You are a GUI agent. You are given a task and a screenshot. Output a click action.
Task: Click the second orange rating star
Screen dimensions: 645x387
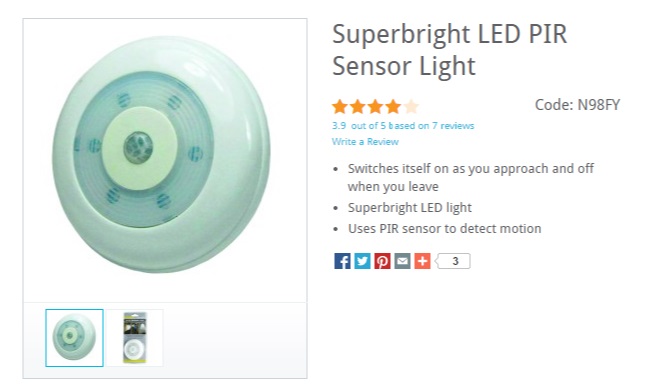click(x=357, y=107)
